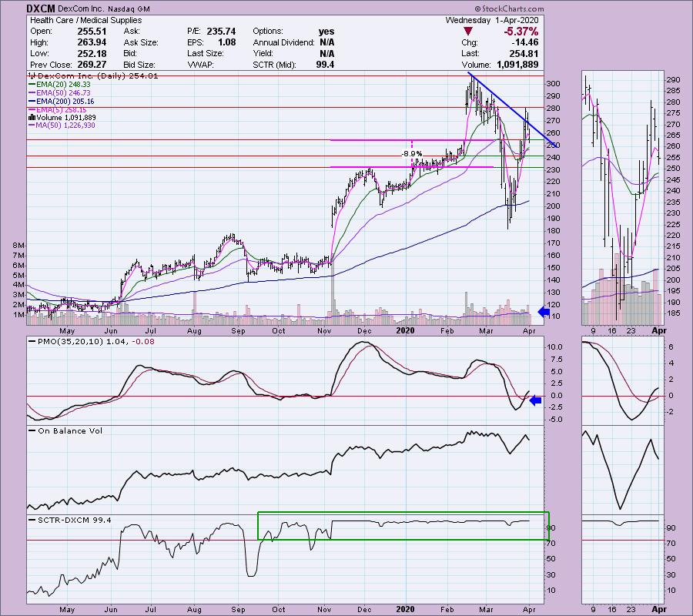Click the Volume 1,091,889 legend entry
This screenshot has height=616, width=693.
click(x=62, y=118)
